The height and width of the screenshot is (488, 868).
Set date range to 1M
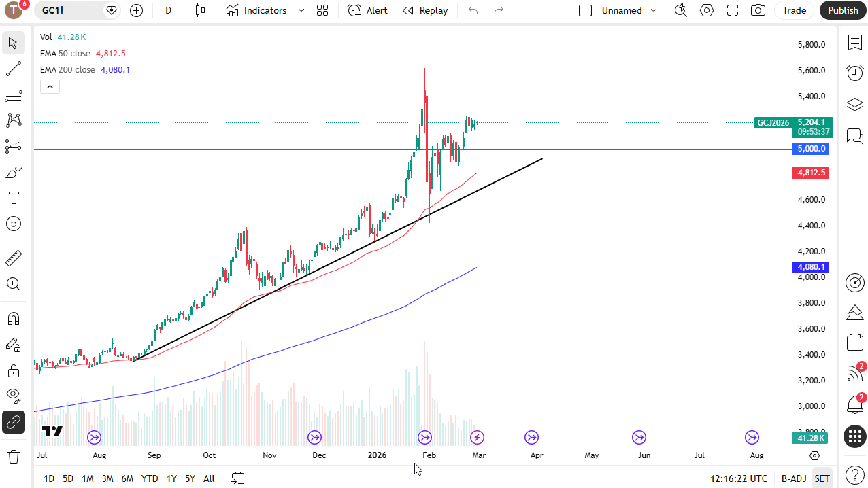[x=88, y=478]
